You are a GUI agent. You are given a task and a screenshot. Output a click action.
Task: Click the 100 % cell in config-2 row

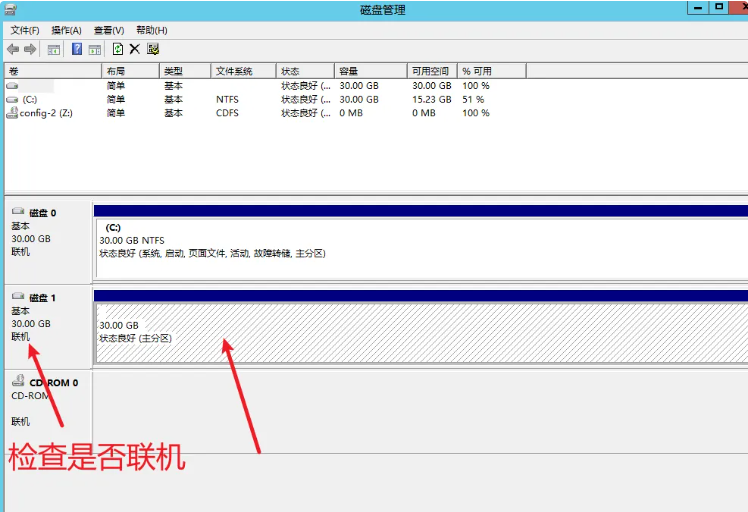pos(476,113)
